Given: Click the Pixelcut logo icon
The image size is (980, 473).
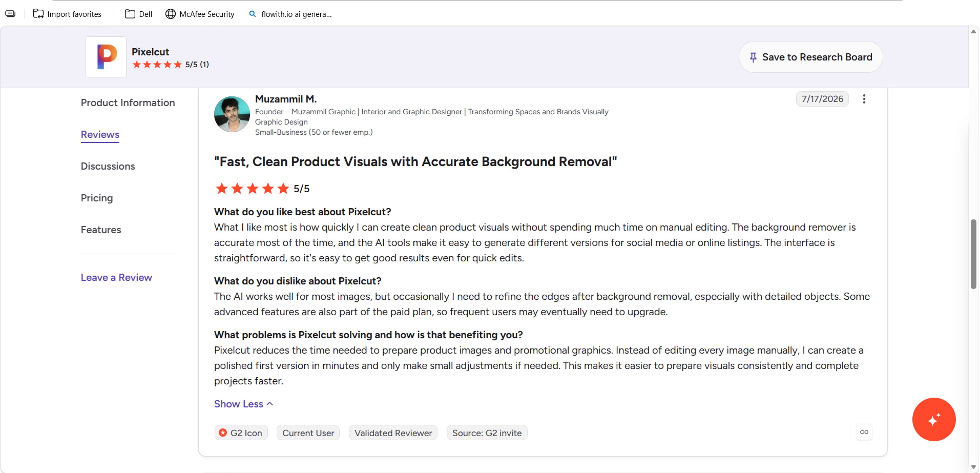Looking at the screenshot, I should 106,57.
